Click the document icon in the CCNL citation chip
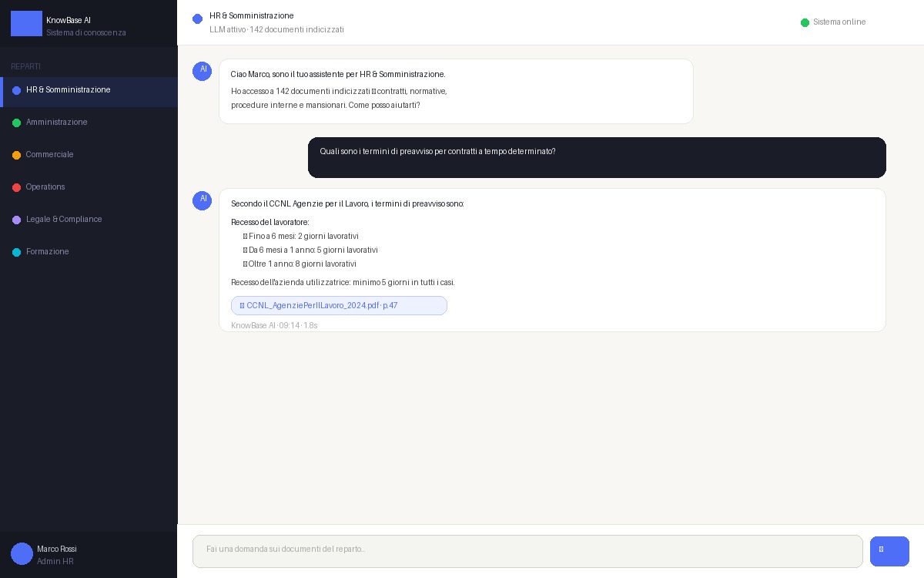 (242, 306)
